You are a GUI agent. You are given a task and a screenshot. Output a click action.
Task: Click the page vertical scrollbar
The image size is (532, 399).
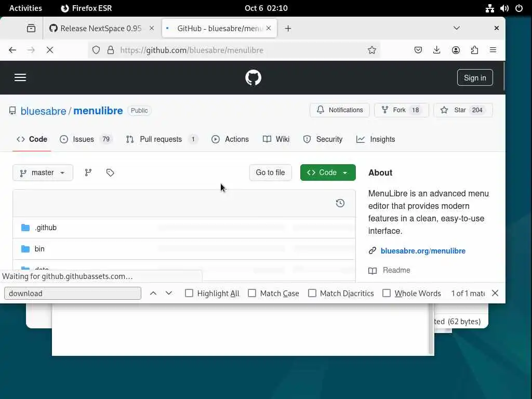pyautogui.click(x=504, y=76)
